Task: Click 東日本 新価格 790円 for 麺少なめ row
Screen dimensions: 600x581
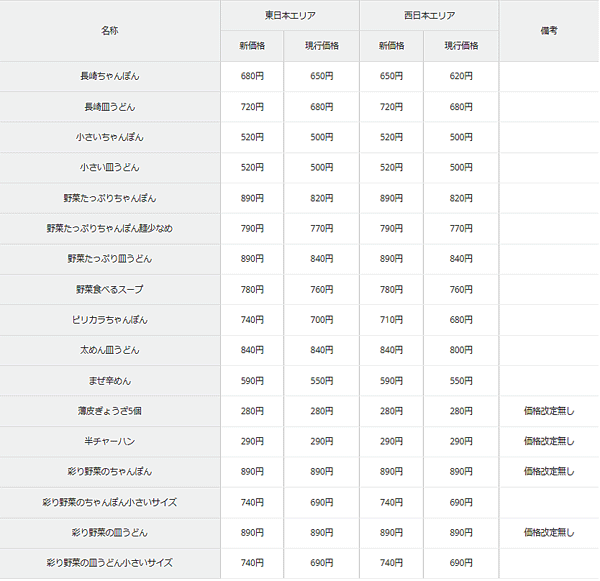Action: 252,228
